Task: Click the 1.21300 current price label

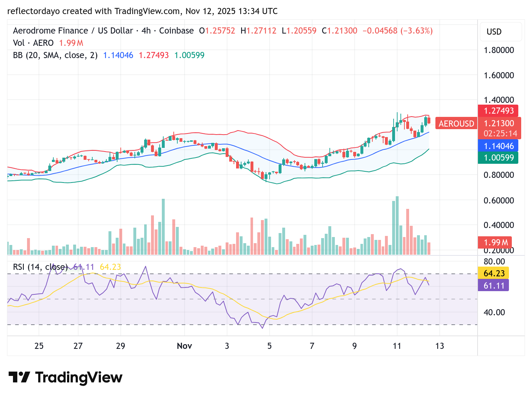Action: tap(499, 123)
